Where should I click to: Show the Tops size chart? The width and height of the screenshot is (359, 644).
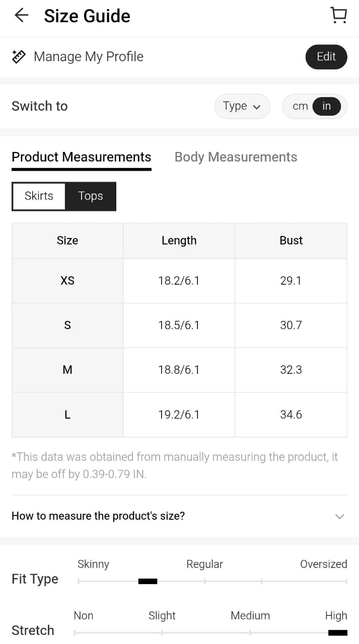(91, 196)
